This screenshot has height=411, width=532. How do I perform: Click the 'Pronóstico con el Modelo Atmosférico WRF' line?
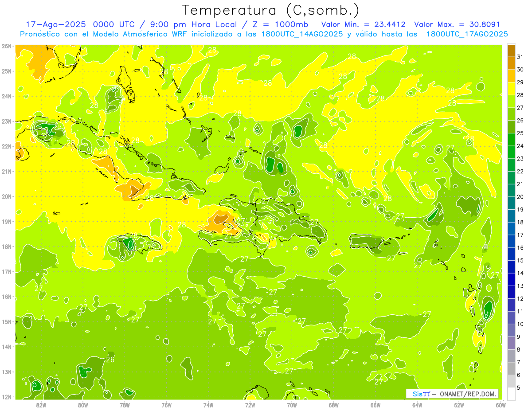pyautogui.click(x=264, y=34)
